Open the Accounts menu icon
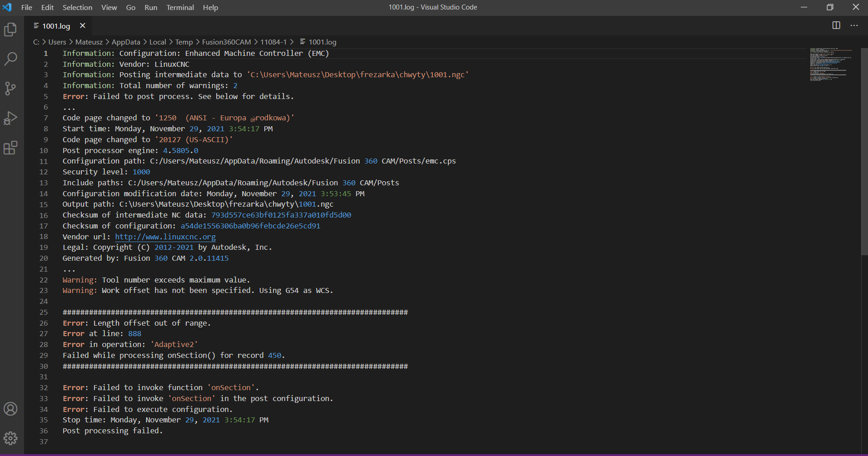The height and width of the screenshot is (456, 868). point(10,409)
